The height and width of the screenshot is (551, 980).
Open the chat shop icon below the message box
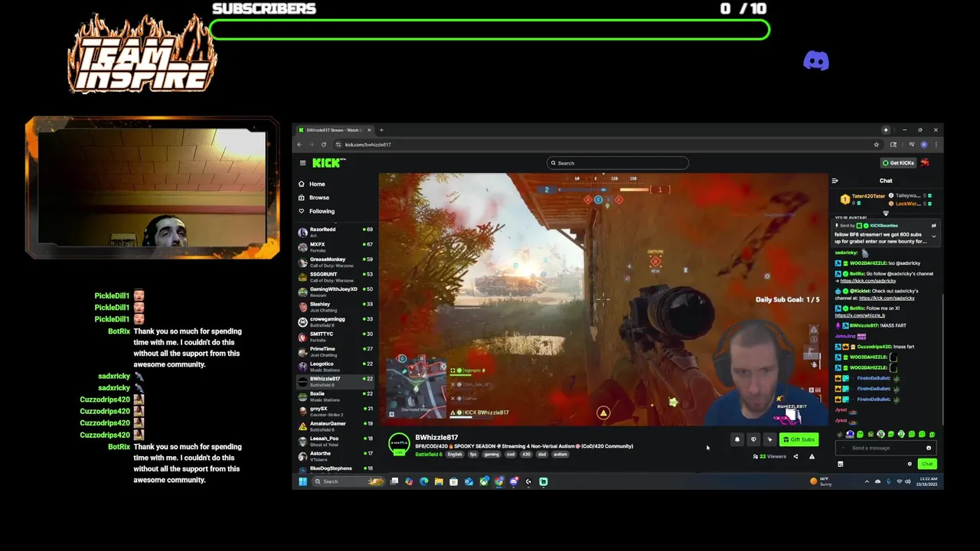tap(840, 464)
